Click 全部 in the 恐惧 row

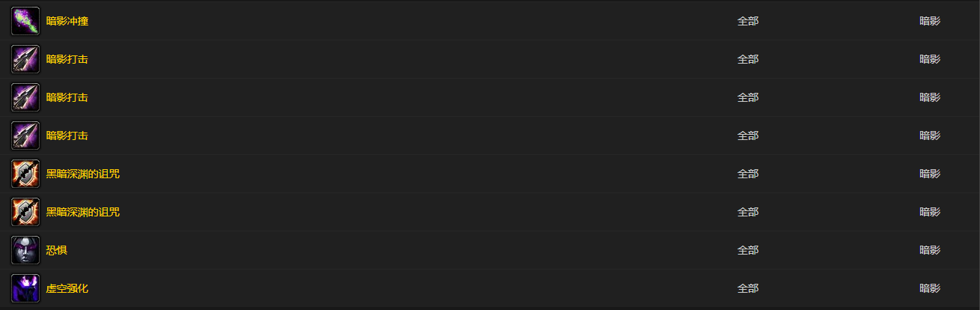point(748,250)
